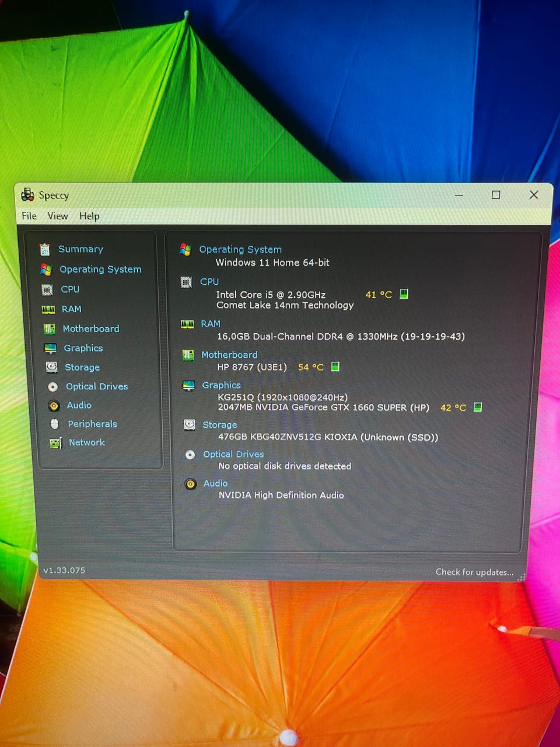Open the Help menu
This screenshot has height=747, width=560.
(89, 216)
